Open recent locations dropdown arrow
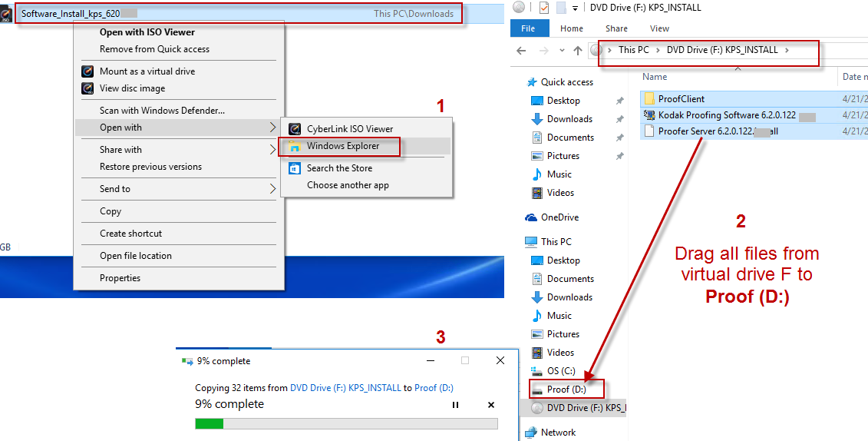 click(562, 51)
